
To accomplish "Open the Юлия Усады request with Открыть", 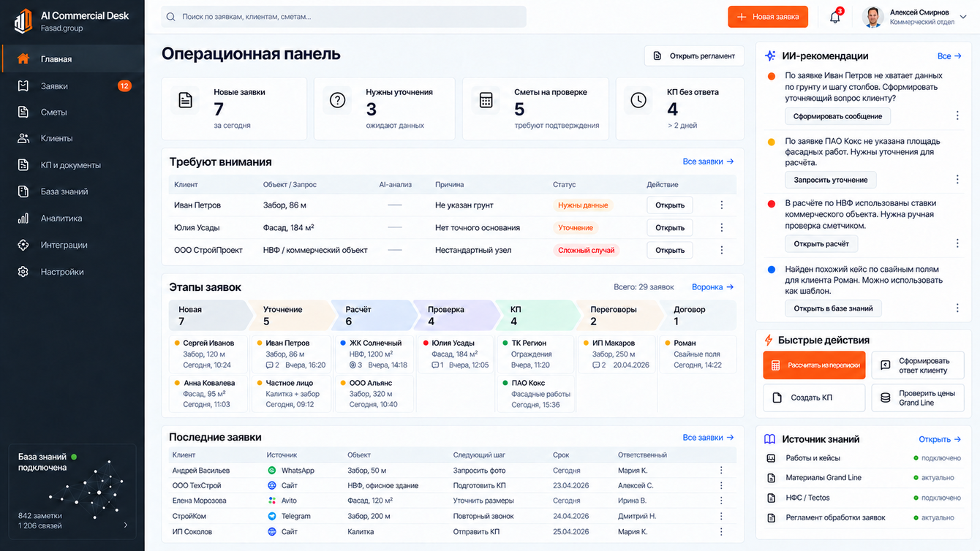I will pyautogui.click(x=670, y=228).
